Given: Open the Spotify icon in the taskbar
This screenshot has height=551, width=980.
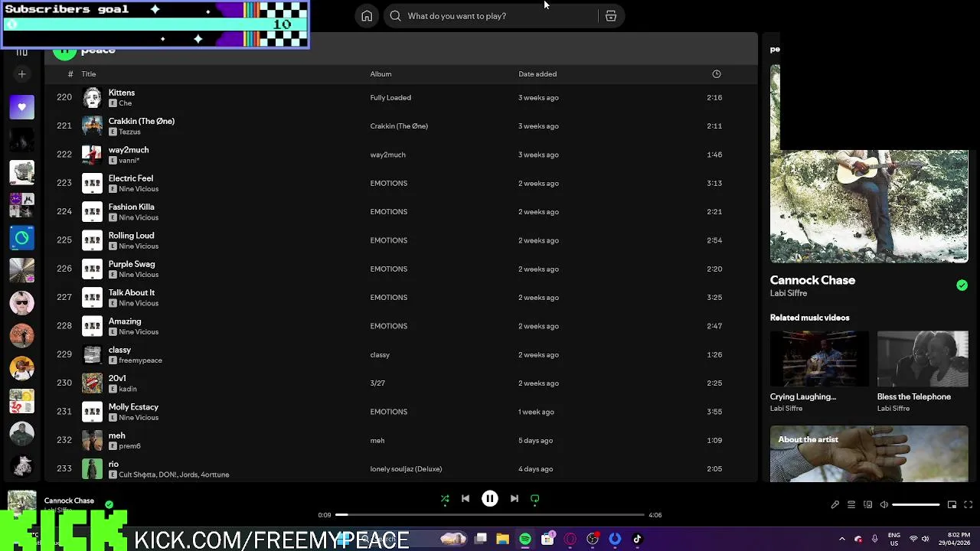Looking at the screenshot, I should [x=525, y=540].
